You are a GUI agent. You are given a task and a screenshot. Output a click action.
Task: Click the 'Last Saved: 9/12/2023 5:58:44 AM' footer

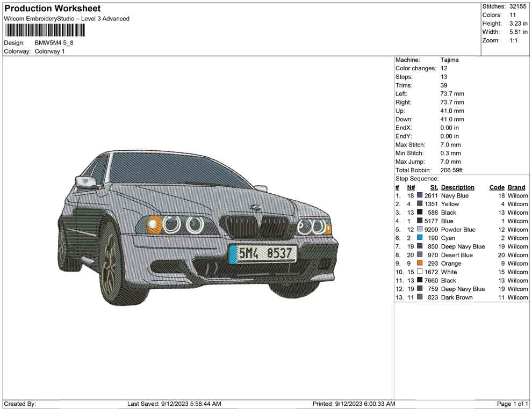pyautogui.click(x=174, y=404)
